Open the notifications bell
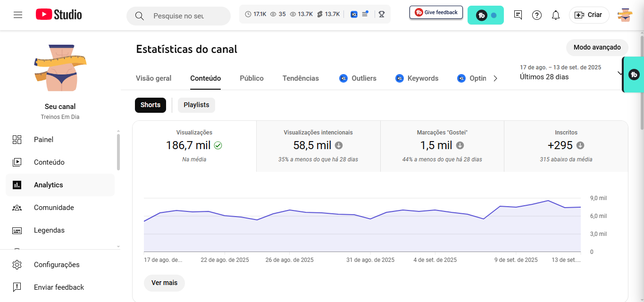Image resolution: width=644 pixels, height=302 pixels. [556, 15]
